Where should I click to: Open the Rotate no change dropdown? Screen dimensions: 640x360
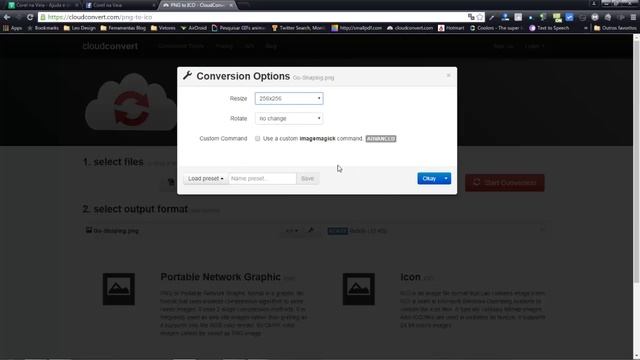[x=289, y=118]
